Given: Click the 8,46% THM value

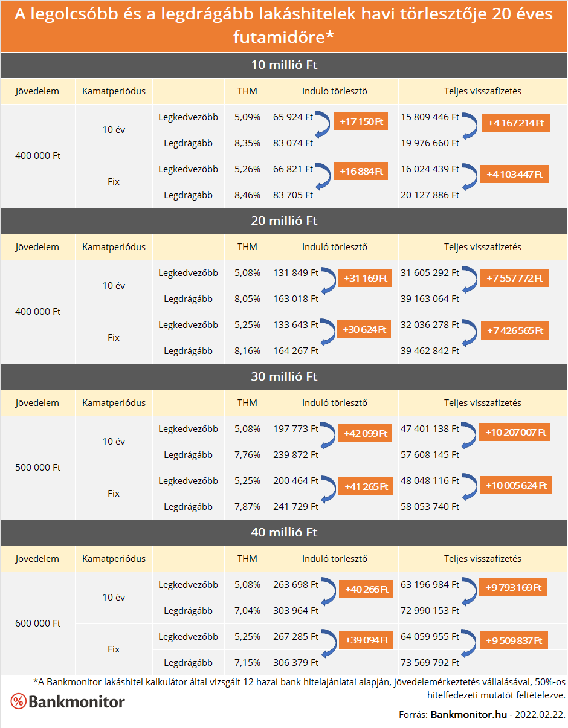Looking at the screenshot, I should pyautogui.click(x=247, y=195).
